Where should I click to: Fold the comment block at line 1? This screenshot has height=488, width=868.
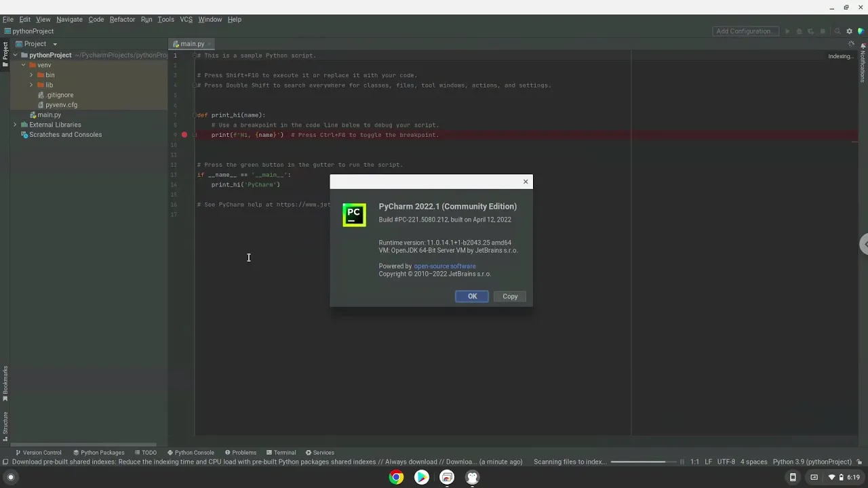pyautogui.click(x=195, y=56)
